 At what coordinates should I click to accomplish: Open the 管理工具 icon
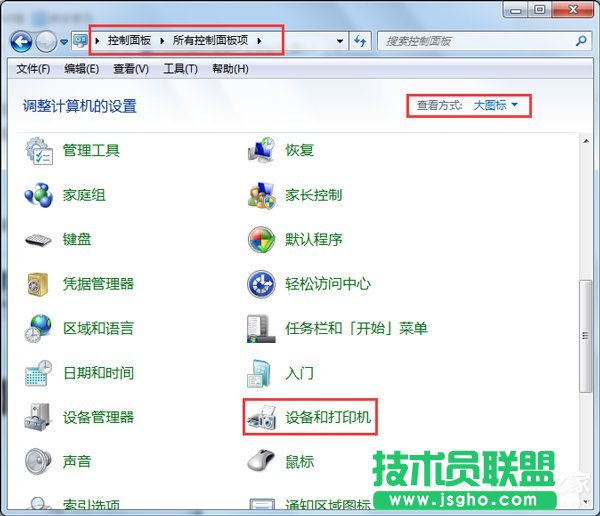pyautogui.click(x=39, y=150)
